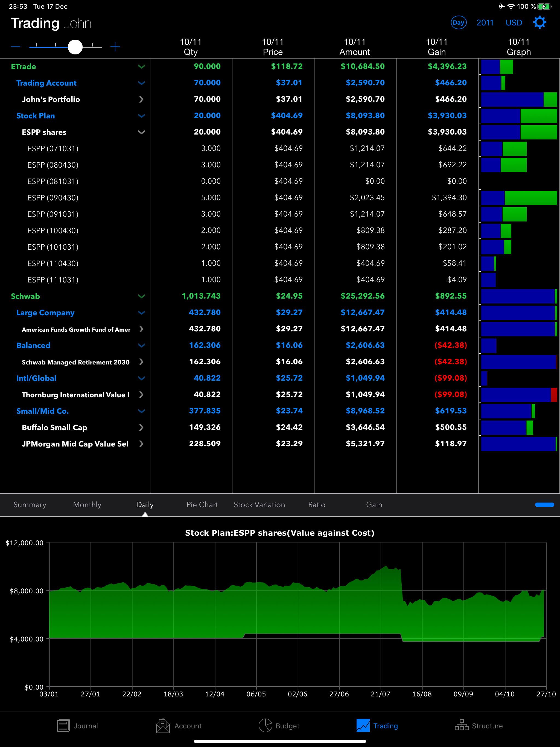Screen dimensions: 560x747
Task: Toggle the Day period selector
Action: click(458, 23)
